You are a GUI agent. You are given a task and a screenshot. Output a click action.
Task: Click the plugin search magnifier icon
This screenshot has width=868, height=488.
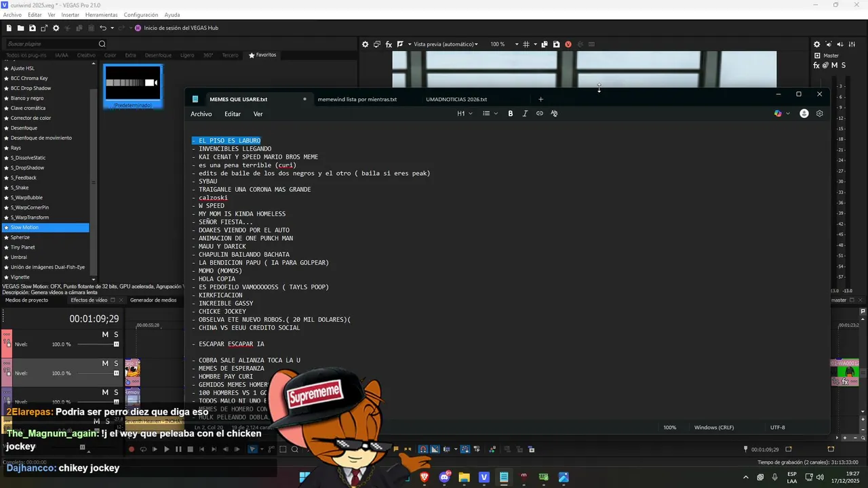tap(102, 44)
